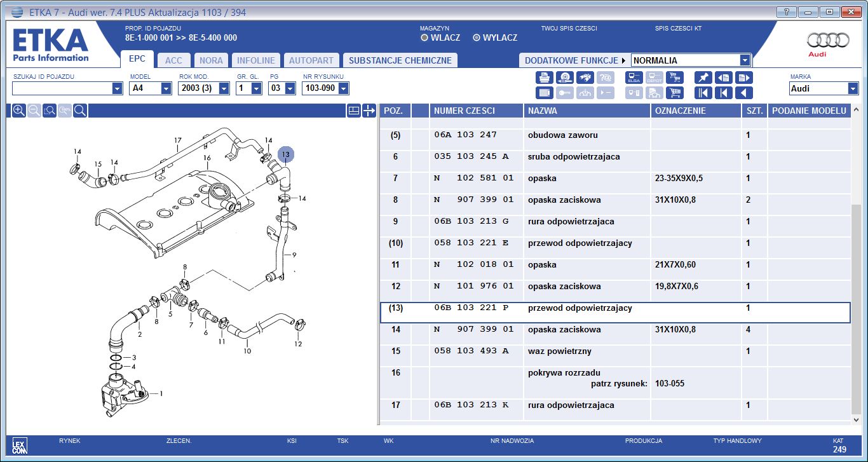Click the greyed question-at icon
The height and width of the screenshot is (462, 868).
pos(606,78)
